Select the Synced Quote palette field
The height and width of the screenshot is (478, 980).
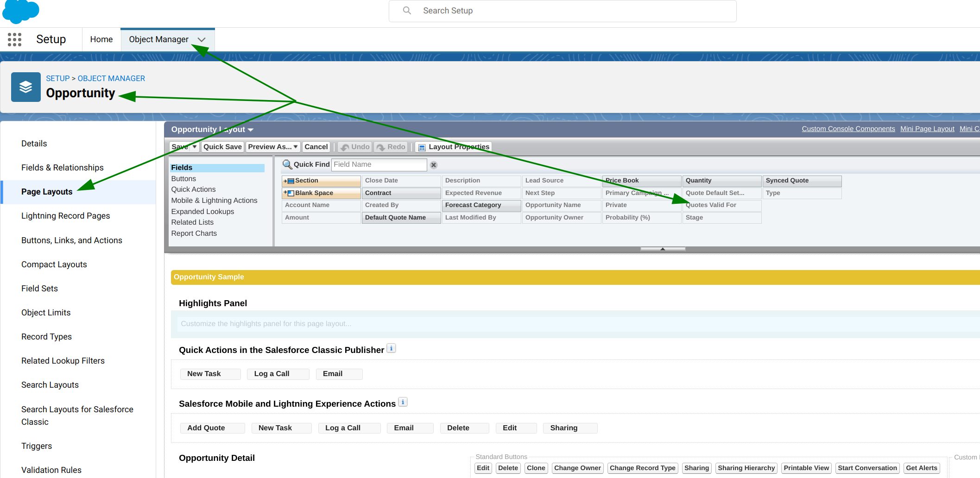tap(802, 181)
